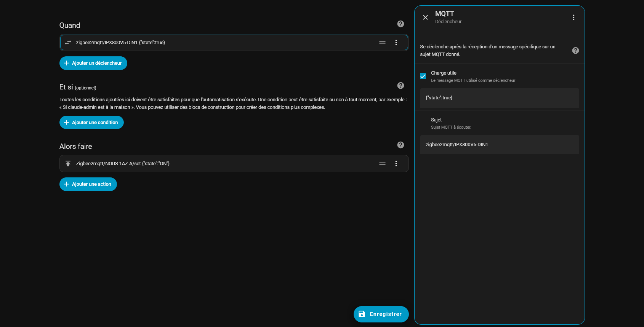Close the MQTT Déclencheur panel
The image size is (644, 327).
tap(425, 18)
